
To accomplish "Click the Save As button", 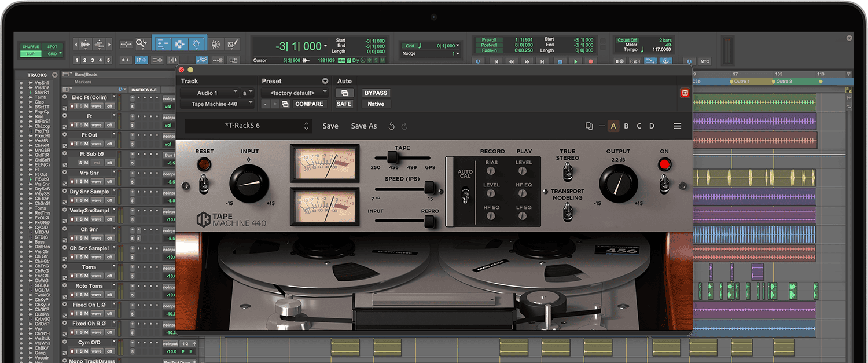I will point(363,126).
